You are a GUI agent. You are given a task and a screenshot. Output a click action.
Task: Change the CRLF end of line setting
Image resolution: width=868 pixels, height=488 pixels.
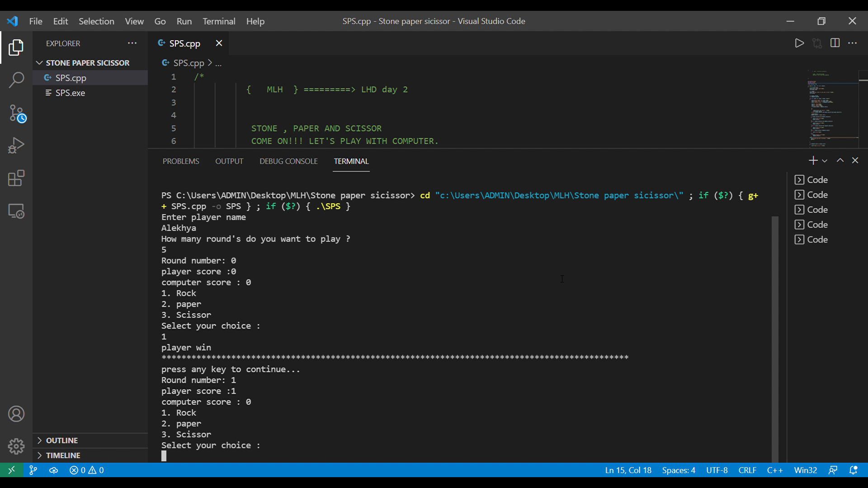pyautogui.click(x=747, y=470)
